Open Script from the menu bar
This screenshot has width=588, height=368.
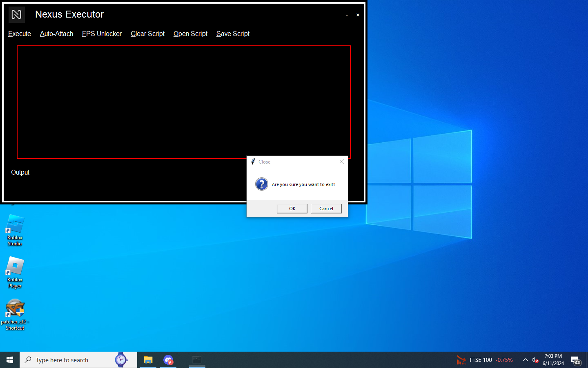pyautogui.click(x=190, y=34)
